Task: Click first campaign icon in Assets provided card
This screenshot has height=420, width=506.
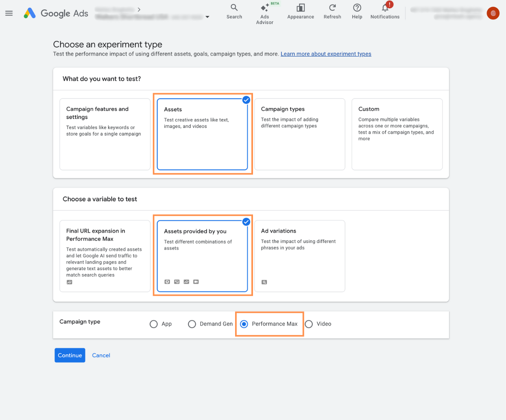Action: click(x=167, y=282)
